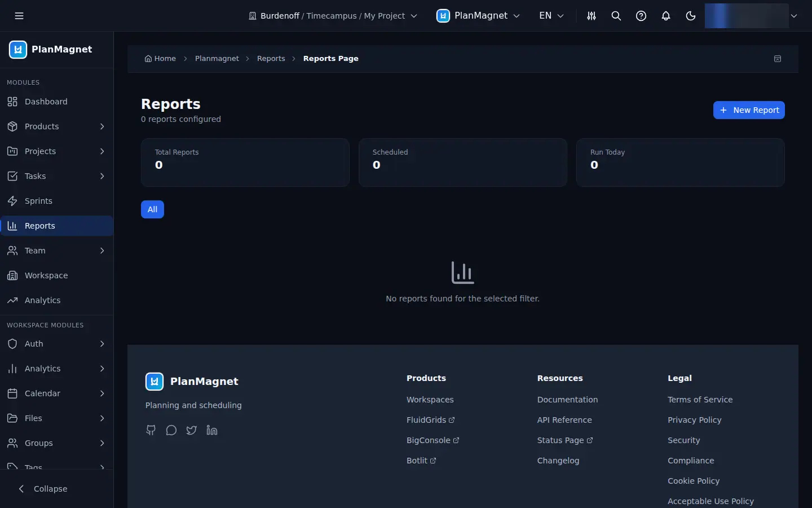Image resolution: width=812 pixels, height=508 pixels.
Task: Click the Workspace building icon in sidebar
Action: click(12, 275)
